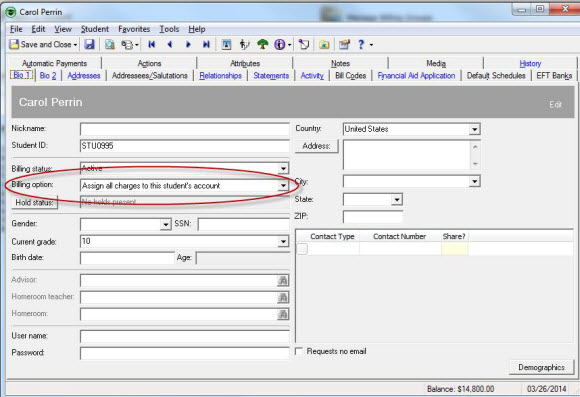Go to the previous record
This screenshot has height=397, width=580.
[x=170, y=44]
